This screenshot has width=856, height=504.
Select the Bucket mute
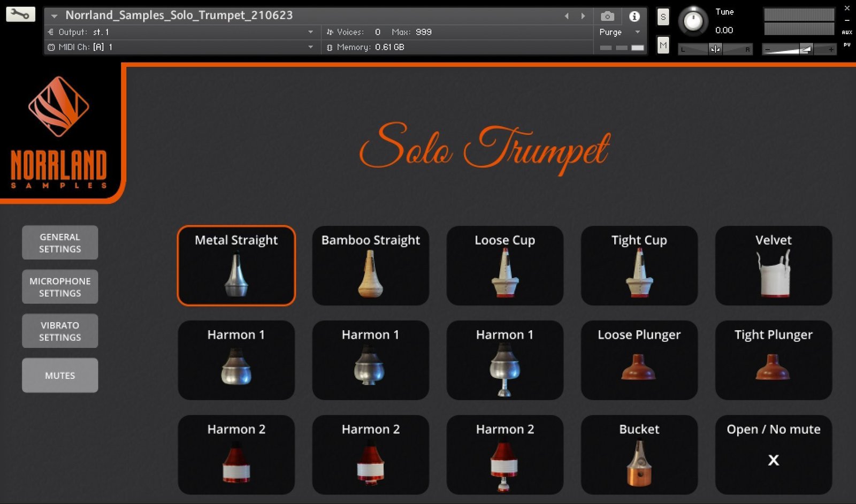tap(639, 455)
